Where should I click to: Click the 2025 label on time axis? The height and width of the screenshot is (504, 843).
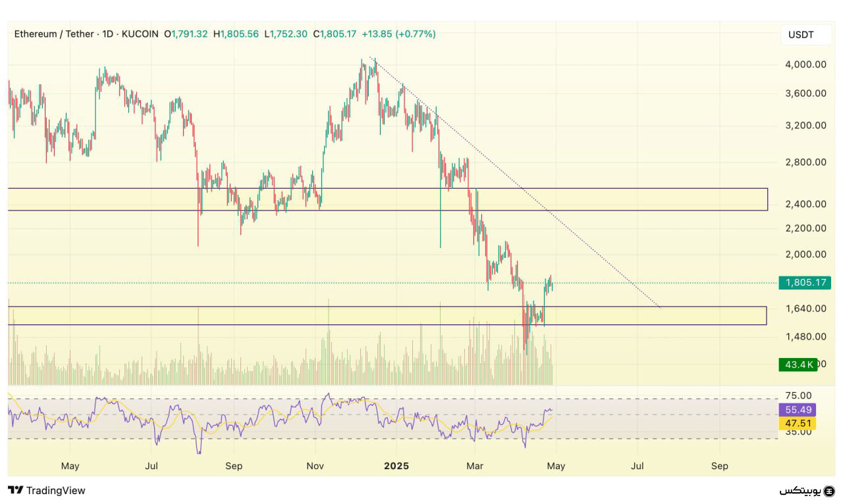[x=396, y=466]
